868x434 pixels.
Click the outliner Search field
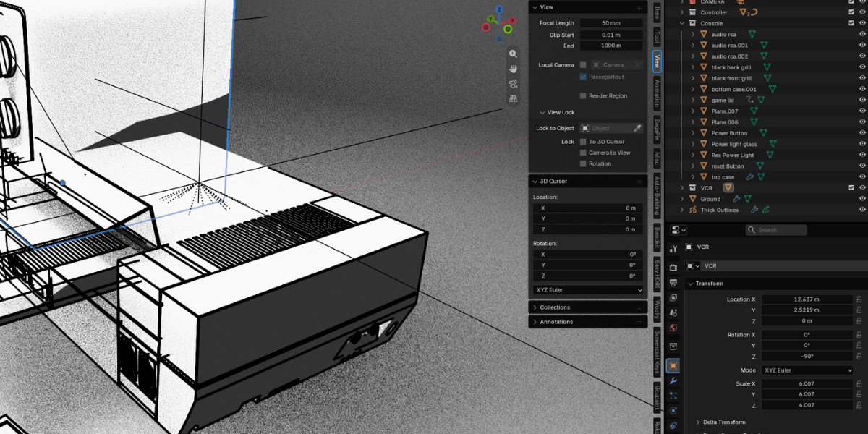776,230
